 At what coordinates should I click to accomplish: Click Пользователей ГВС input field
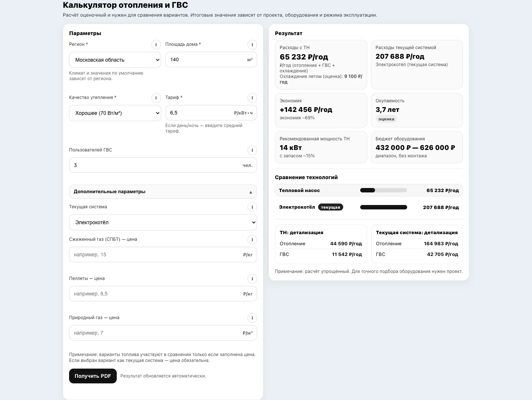[x=163, y=165]
